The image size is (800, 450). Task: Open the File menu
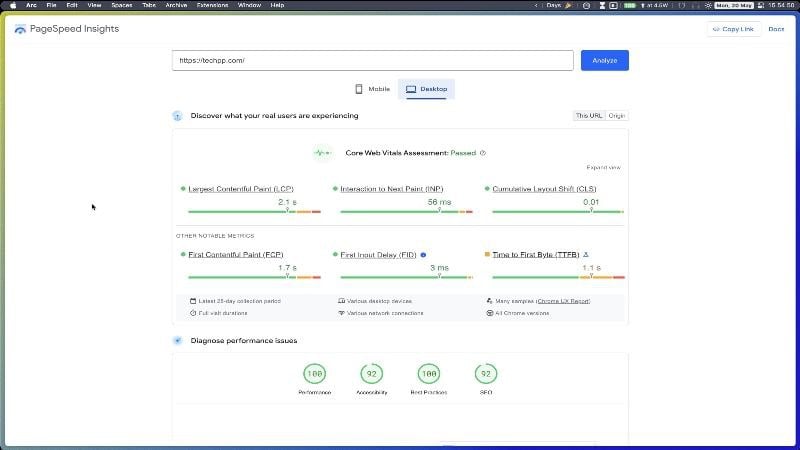click(51, 5)
